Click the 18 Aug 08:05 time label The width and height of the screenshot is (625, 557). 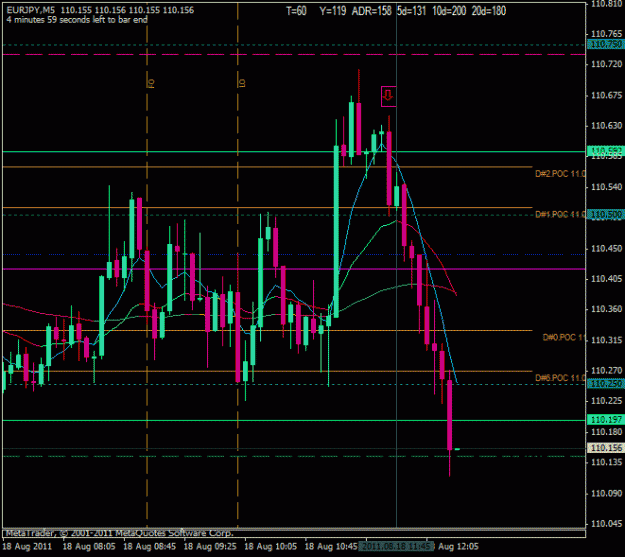coord(89,546)
